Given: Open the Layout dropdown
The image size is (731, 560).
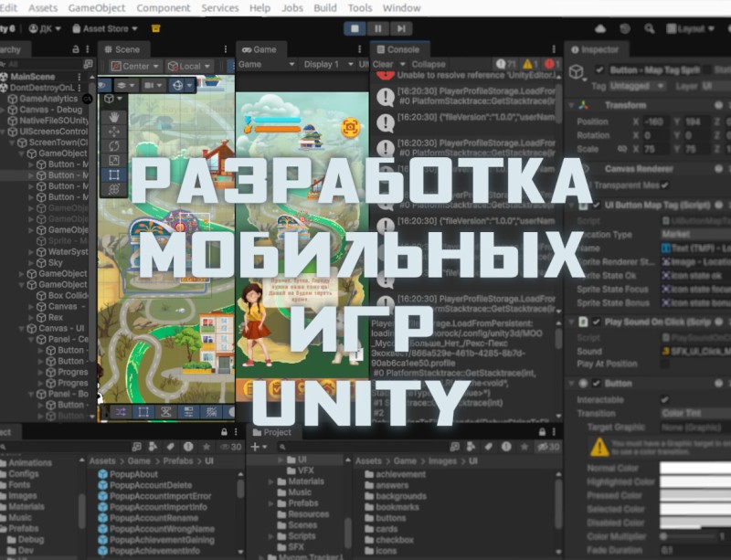Looking at the screenshot, I should pyautogui.click(x=691, y=29).
